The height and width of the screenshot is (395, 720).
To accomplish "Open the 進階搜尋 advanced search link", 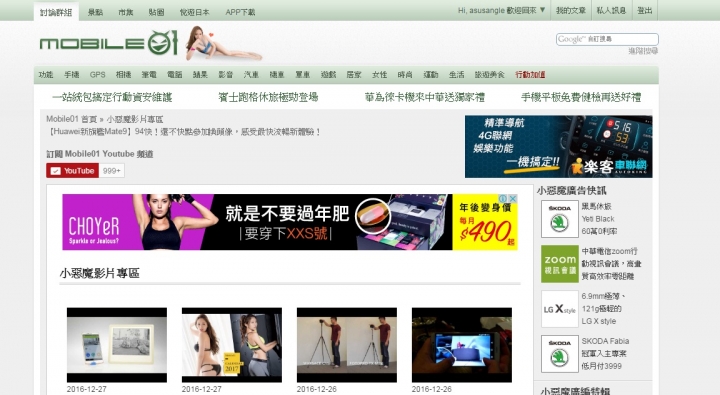I will (643, 51).
